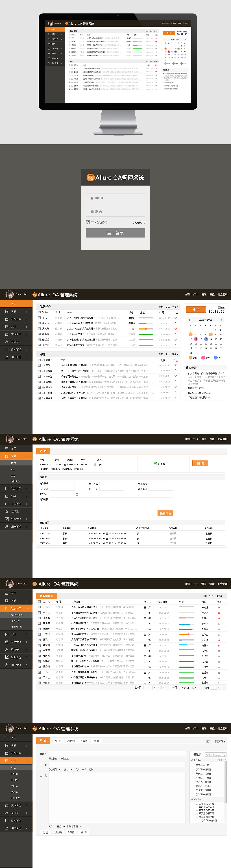Uncheck the 李娜娜 row on tasks list screen
The width and height of the screenshot is (231, 868).
39,683
